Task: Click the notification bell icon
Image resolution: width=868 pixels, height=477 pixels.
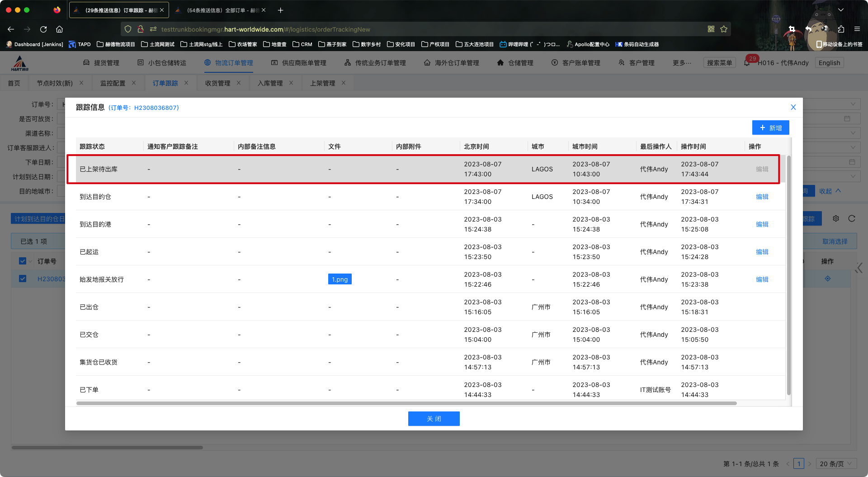Action: pos(747,63)
